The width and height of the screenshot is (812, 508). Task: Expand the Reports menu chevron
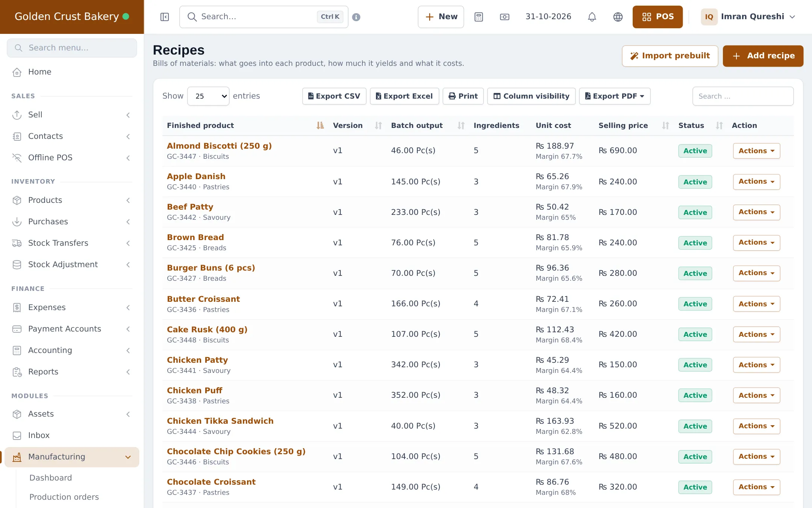(128, 372)
